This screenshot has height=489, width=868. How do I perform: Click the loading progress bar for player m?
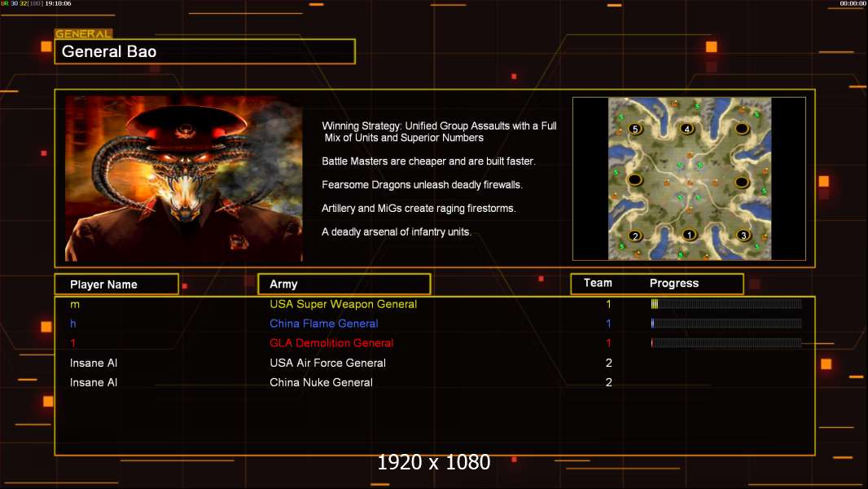click(x=726, y=304)
